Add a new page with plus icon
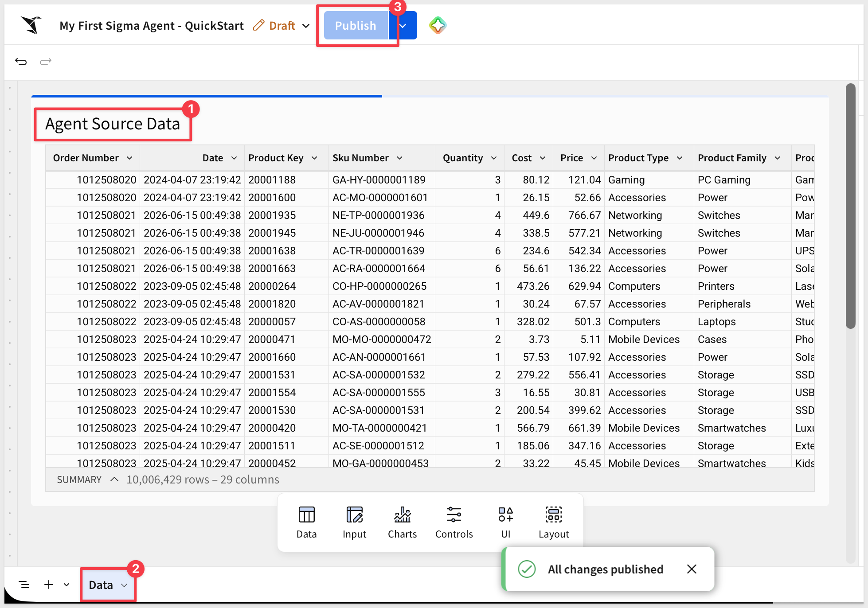 [x=49, y=585]
